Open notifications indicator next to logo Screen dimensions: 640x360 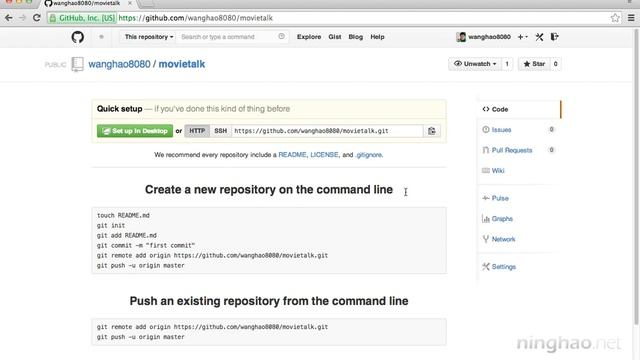coord(101,37)
